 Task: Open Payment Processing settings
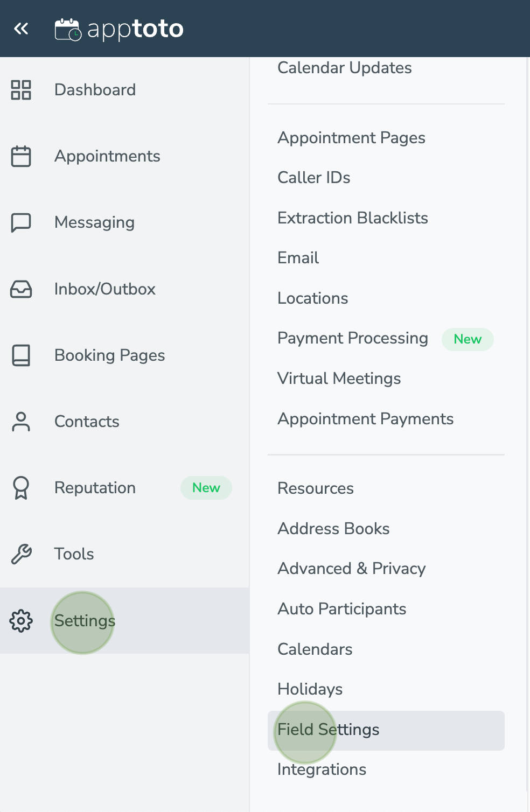tap(352, 339)
